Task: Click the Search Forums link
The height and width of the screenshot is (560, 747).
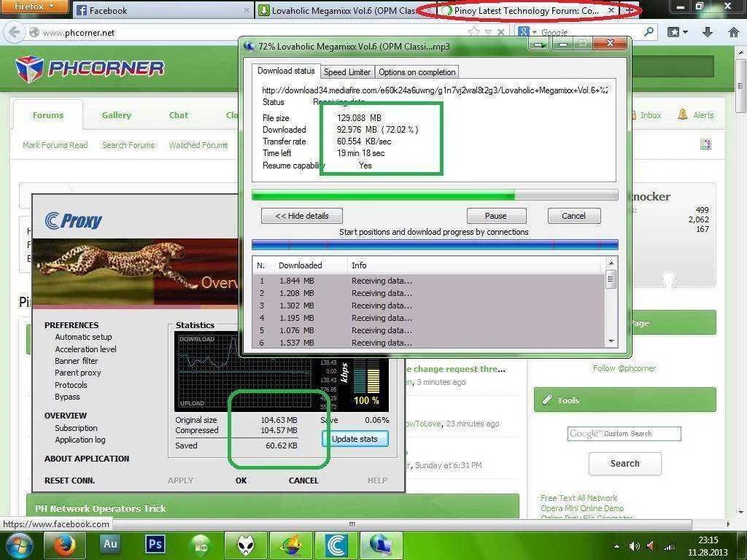Action: [128, 145]
